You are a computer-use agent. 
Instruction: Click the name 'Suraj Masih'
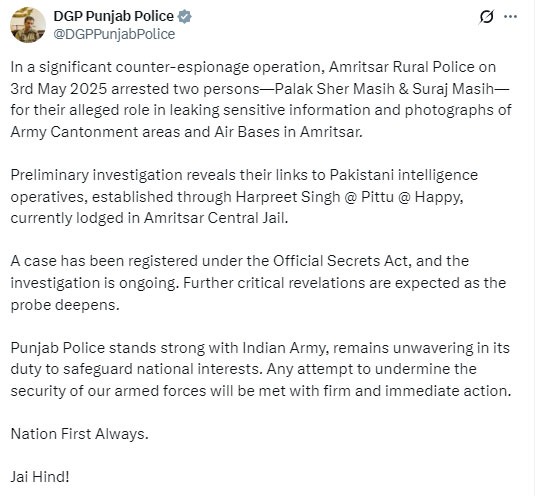[453, 89]
